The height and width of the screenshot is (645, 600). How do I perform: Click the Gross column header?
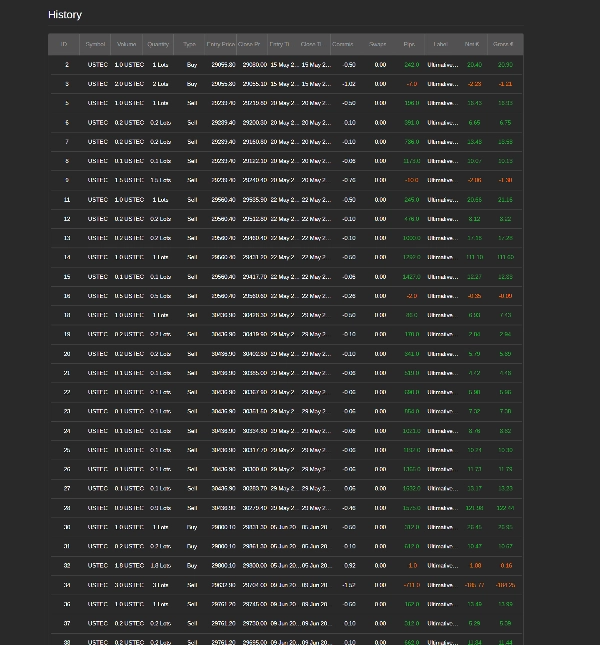click(503, 44)
